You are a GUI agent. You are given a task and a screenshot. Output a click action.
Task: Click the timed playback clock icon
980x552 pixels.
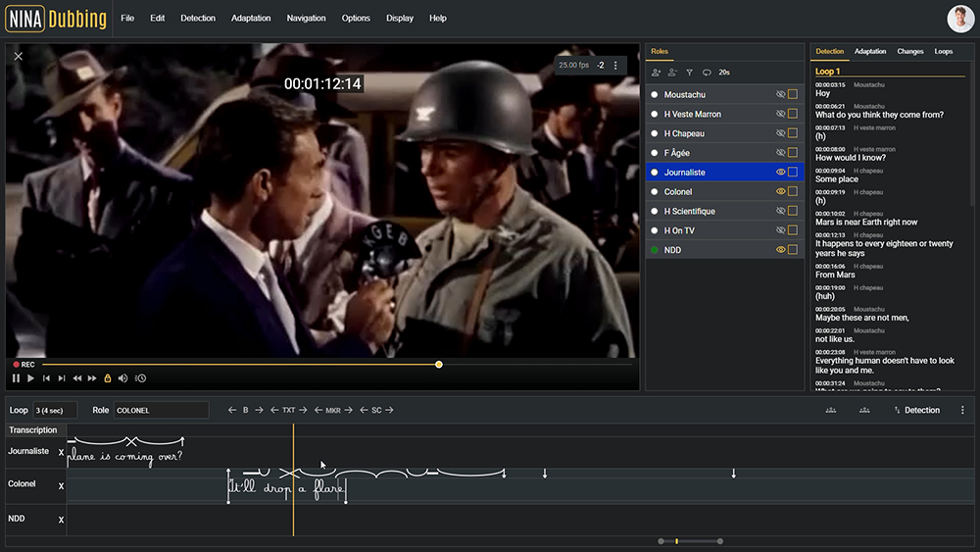pyautogui.click(x=140, y=378)
